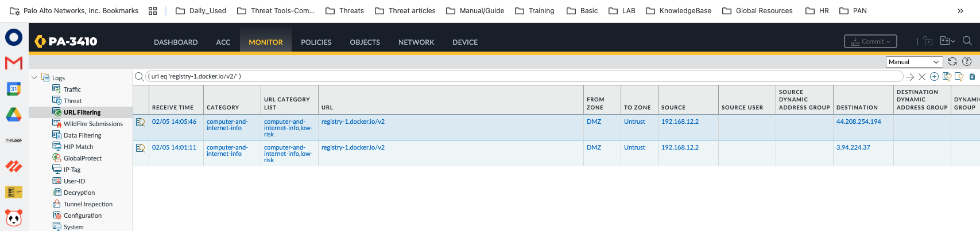Switch to the POLICIES tab
This screenshot has height=231, width=980.
(x=316, y=42)
